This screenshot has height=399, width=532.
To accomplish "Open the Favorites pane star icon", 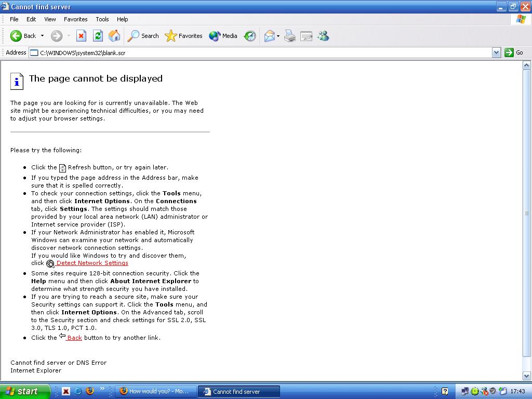I will pos(183,36).
